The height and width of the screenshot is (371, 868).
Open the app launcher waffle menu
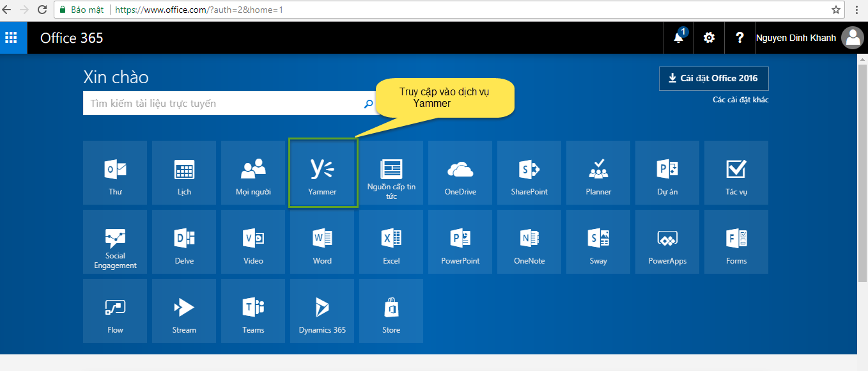[11, 38]
